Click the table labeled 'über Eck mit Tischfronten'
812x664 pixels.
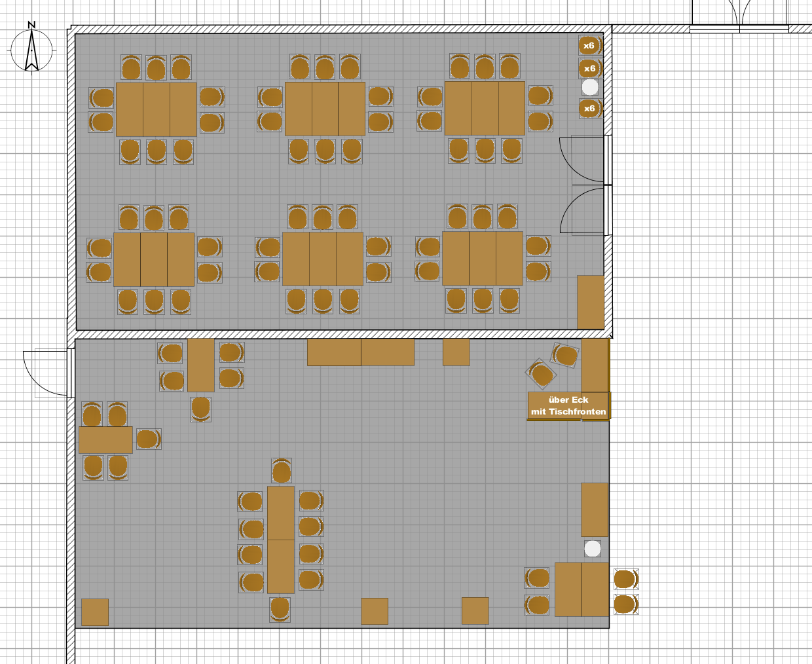tap(568, 404)
